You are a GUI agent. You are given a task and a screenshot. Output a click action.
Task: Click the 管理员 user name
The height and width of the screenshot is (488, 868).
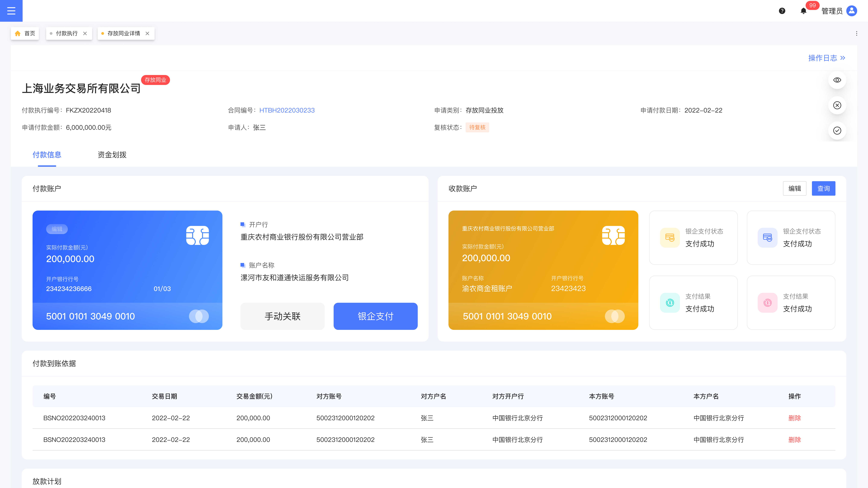(832, 11)
